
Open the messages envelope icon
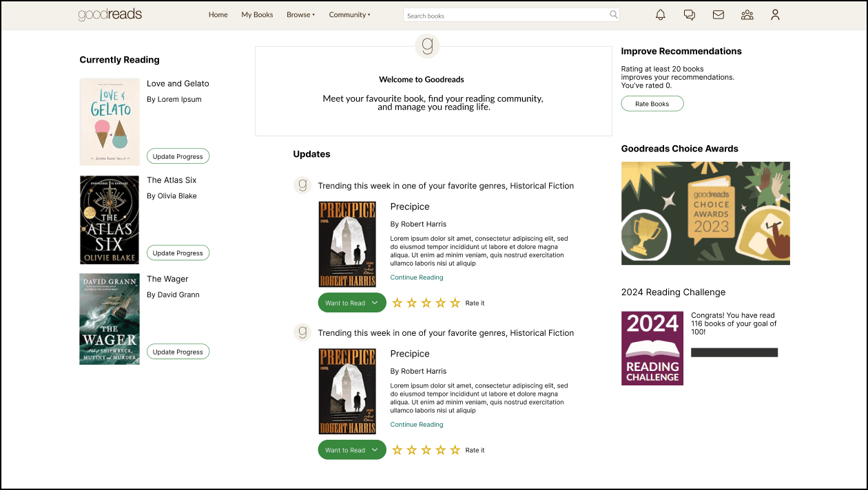pos(718,14)
